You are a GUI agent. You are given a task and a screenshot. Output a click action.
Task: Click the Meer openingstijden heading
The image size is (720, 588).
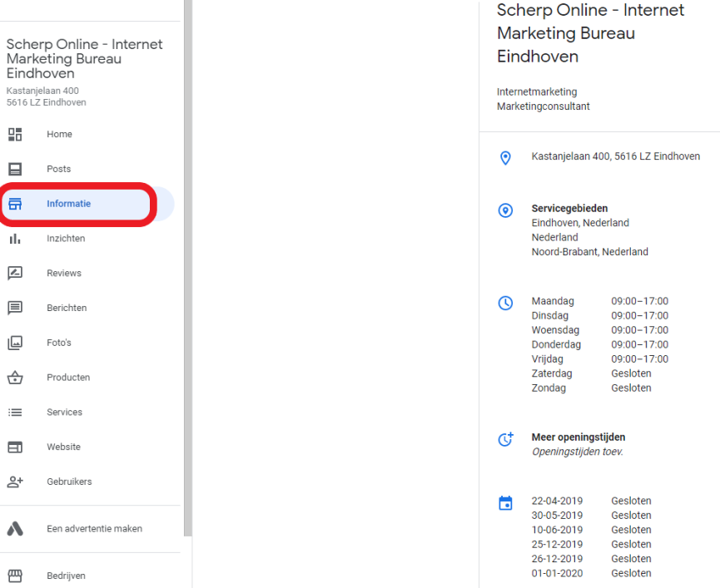coord(578,437)
